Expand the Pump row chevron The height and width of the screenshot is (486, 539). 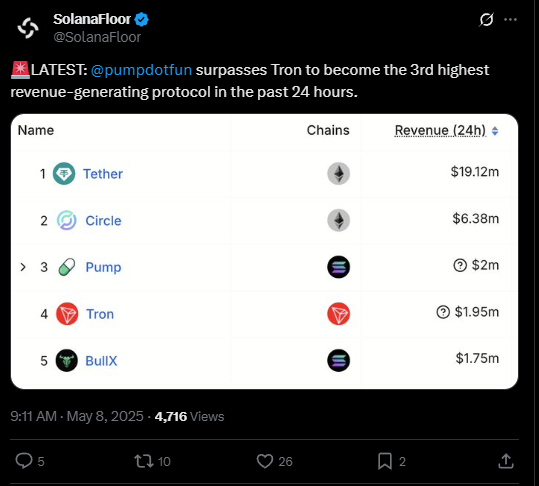click(23, 267)
